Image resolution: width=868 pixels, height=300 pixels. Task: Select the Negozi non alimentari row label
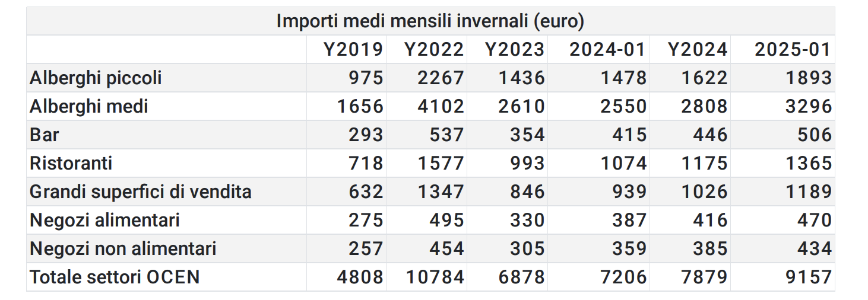123,248
